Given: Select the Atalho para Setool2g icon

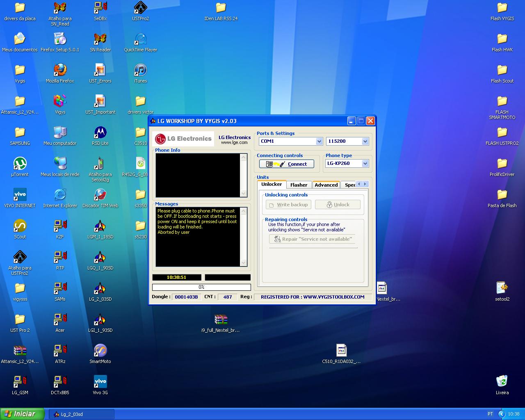Looking at the screenshot, I should (x=100, y=169).
